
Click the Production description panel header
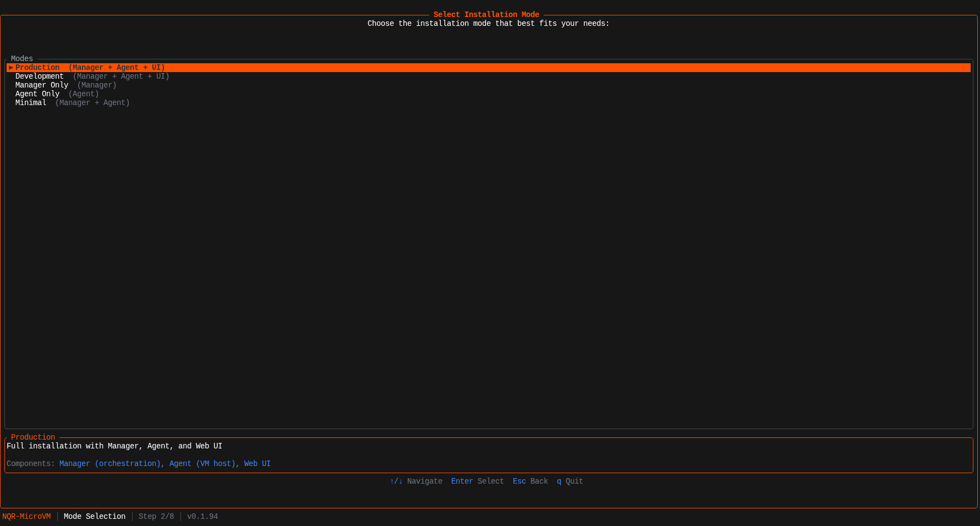(x=32, y=437)
